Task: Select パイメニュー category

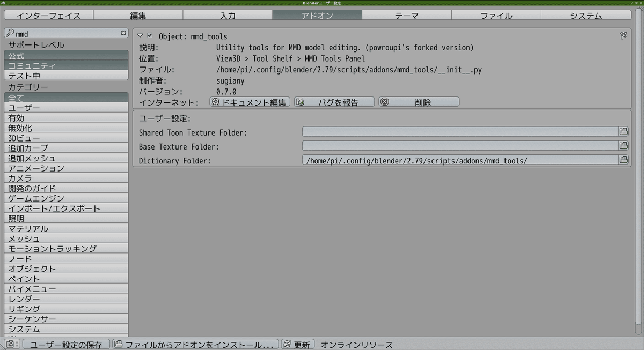Action: (x=66, y=288)
